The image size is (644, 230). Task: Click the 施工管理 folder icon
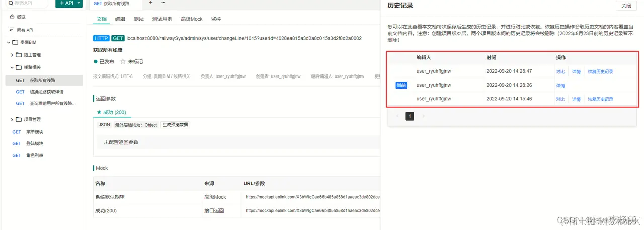19,55
